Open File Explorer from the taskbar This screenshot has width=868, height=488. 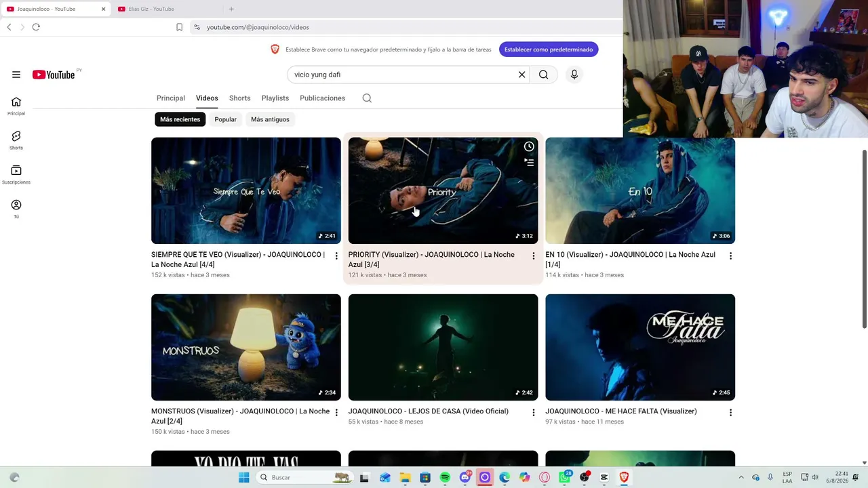[405, 477]
